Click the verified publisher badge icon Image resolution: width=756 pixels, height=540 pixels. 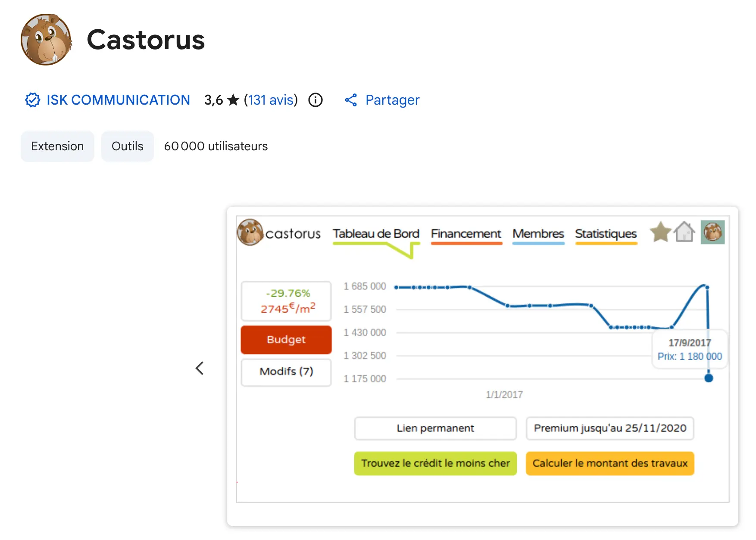[x=33, y=100]
